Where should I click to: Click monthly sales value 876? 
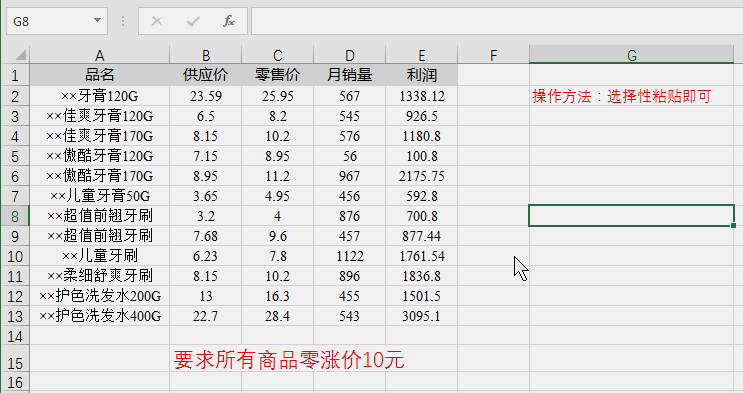click(350, 216)
